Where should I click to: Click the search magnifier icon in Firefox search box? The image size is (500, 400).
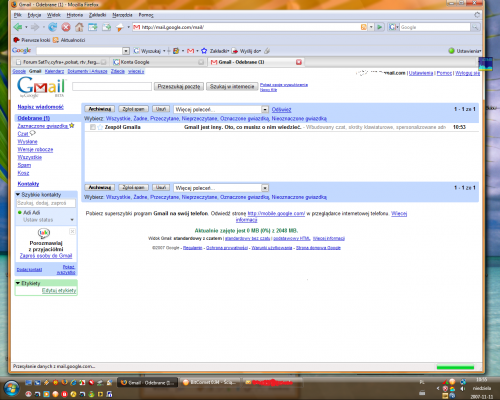pyautogui.click(x=475, y=27)
